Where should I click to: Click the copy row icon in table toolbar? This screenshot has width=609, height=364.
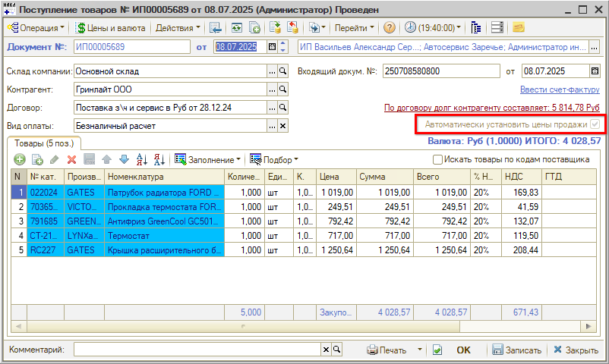36,159
